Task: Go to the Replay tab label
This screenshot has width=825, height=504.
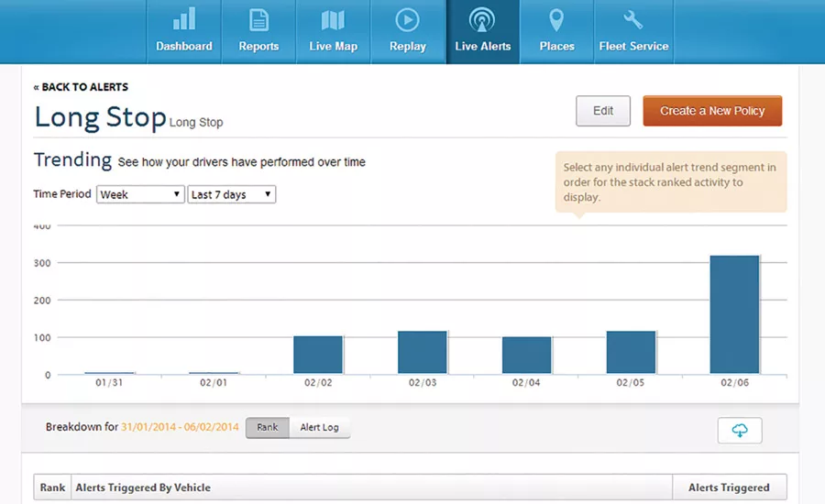Action: (x=407, y=47)
